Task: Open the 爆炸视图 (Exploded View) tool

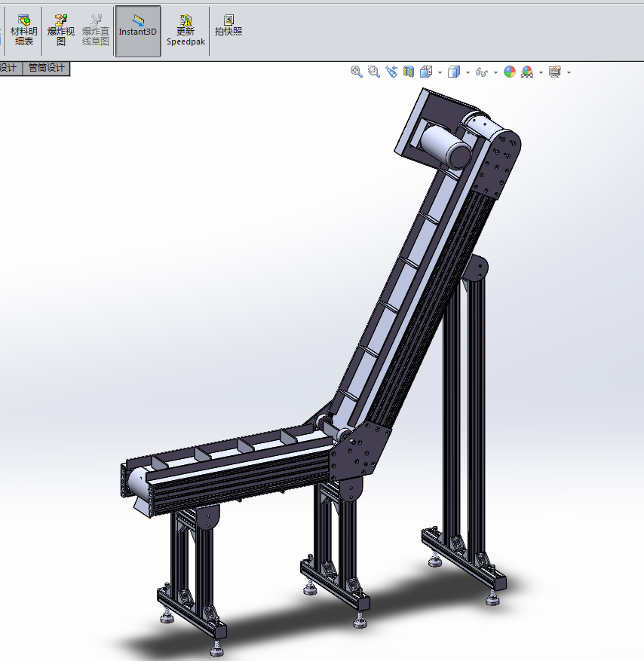Action: (x=61, y=30)
